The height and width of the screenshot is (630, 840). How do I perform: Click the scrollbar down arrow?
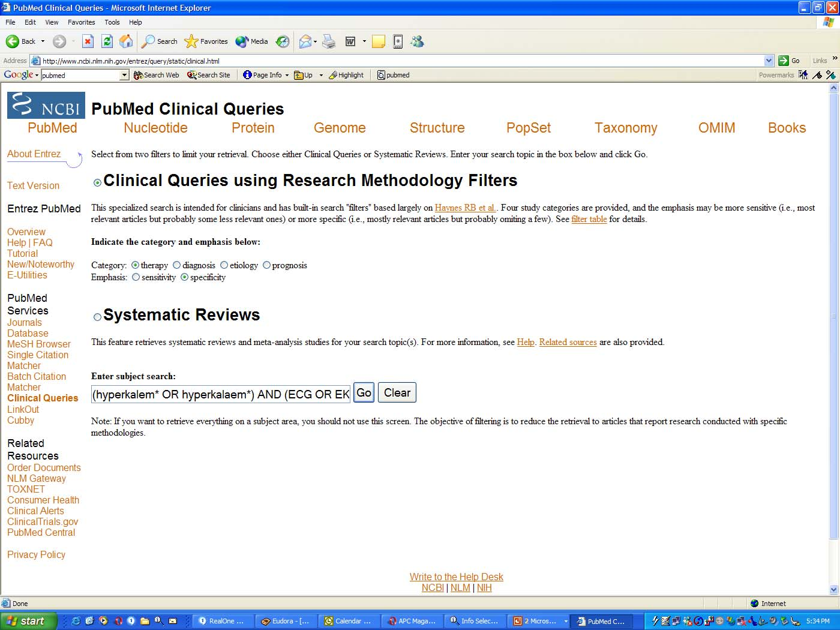click(x=833, y=589)
